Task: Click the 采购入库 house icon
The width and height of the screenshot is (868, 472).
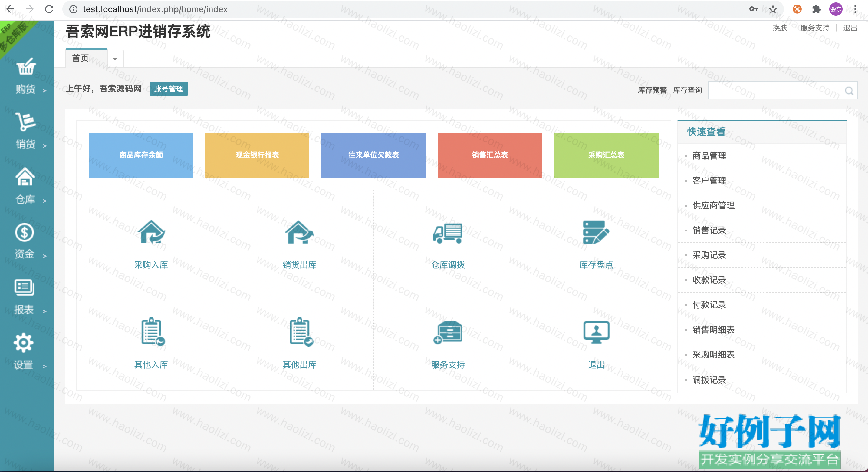Action: [x=151, y=232]
